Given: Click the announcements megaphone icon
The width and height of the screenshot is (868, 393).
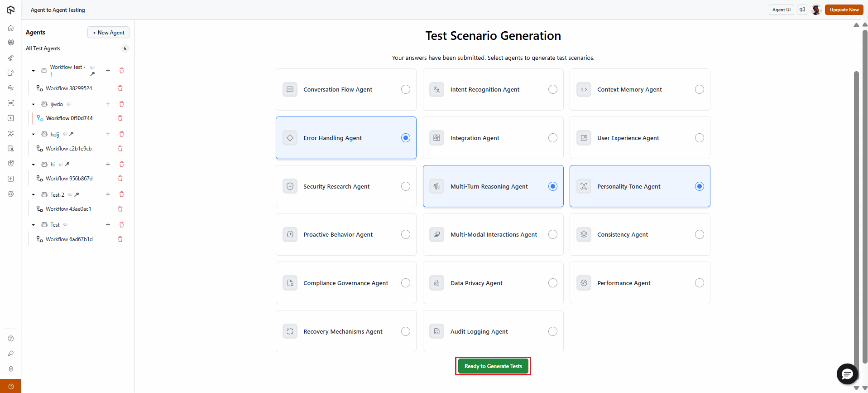Looking at the screenshot, I should click(802, 10).
